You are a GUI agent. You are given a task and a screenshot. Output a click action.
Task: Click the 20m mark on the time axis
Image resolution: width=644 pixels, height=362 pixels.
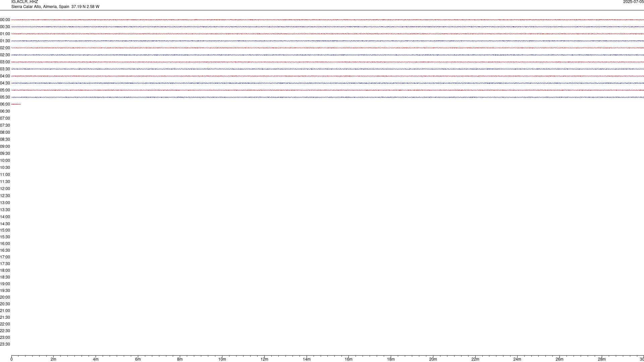pyautogui.click(x=433, y=359)
